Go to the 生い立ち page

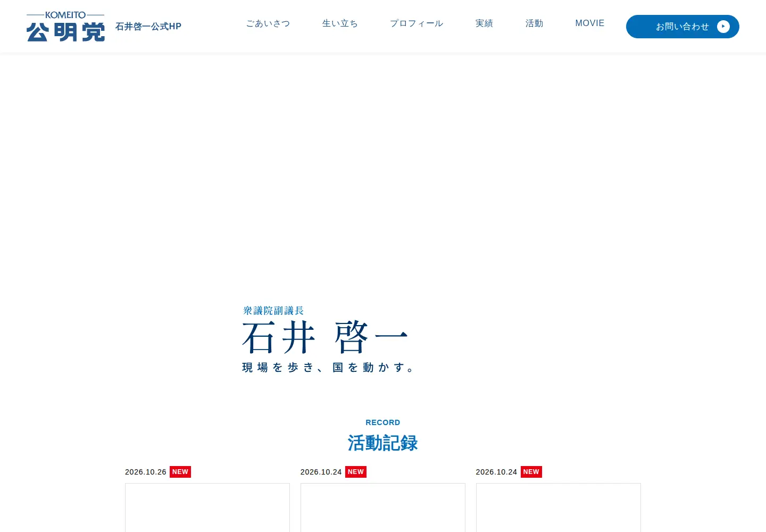point(340,23)
